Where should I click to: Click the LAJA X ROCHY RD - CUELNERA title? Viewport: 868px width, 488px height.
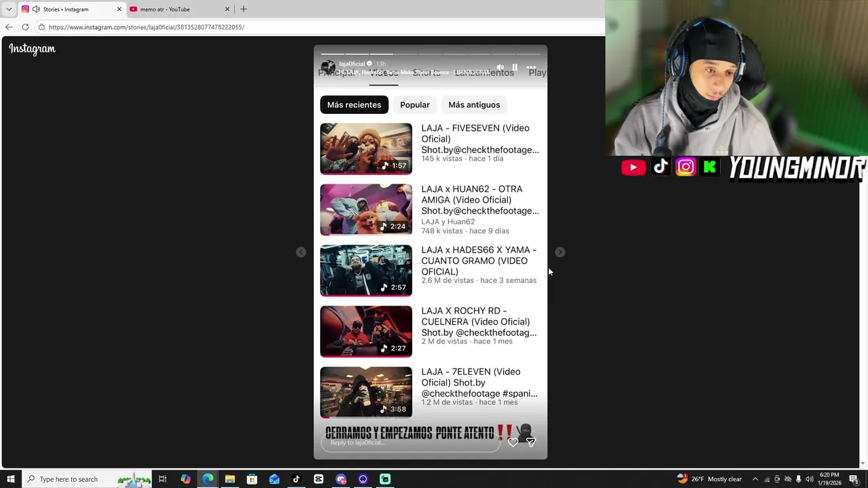coord(479,321)
